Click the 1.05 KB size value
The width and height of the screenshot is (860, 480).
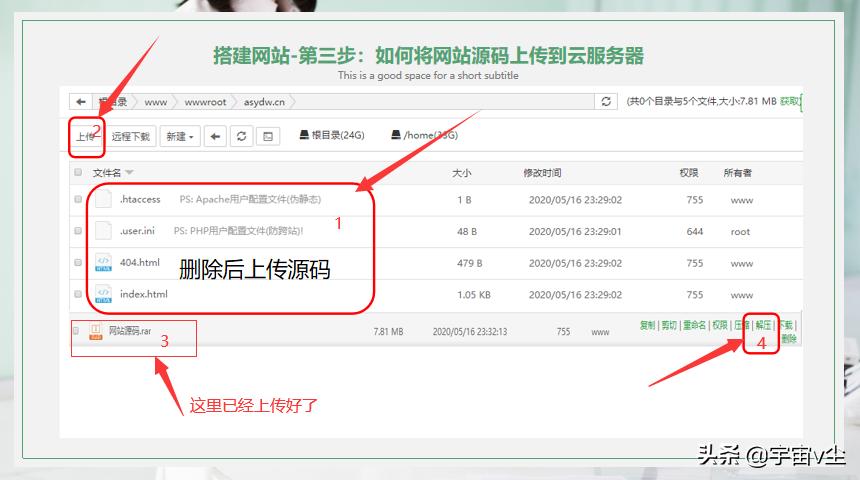tap(474, 295)
